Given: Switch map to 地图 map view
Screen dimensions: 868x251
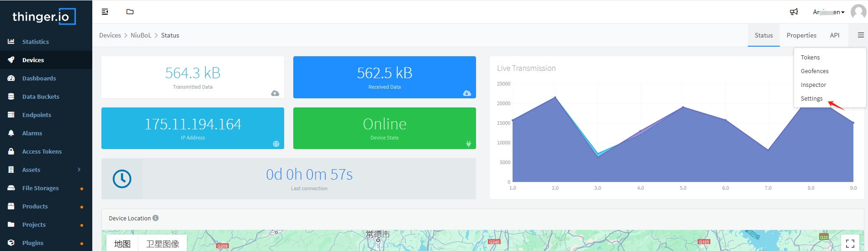Looking at the screenshot, I should tap(122, 244).
